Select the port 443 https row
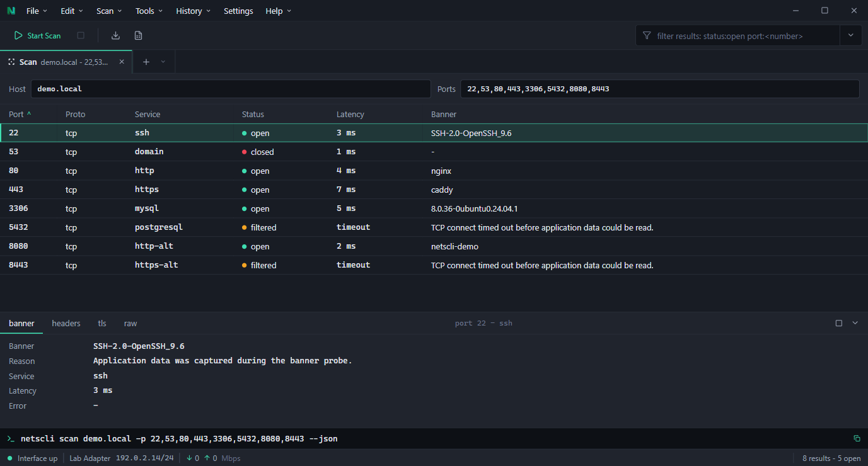 [x=434, y=190]
